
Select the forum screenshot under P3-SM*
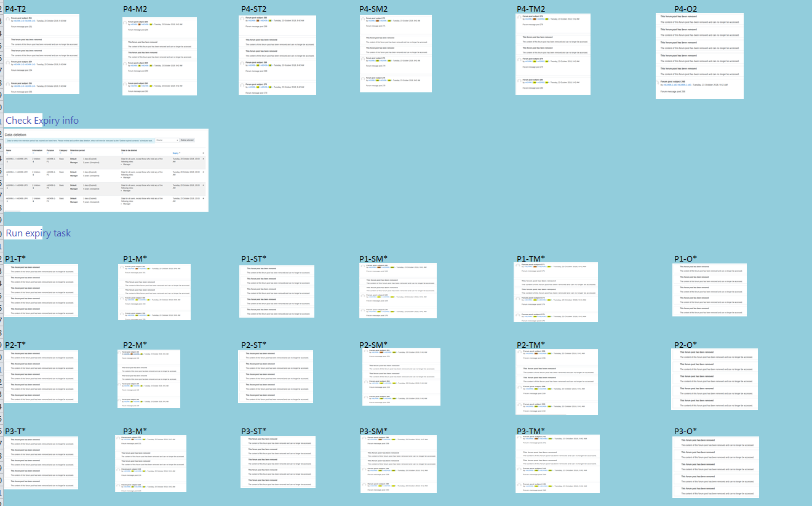pos(399,464)
